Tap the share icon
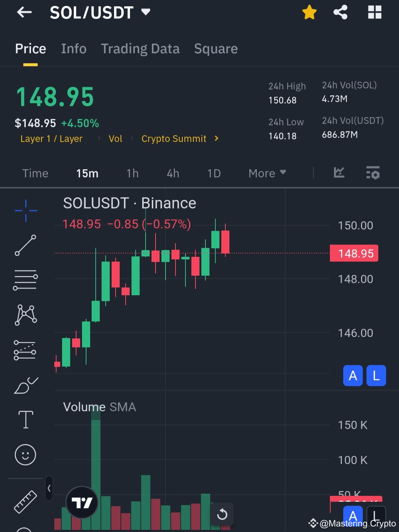 pos(340,12)
